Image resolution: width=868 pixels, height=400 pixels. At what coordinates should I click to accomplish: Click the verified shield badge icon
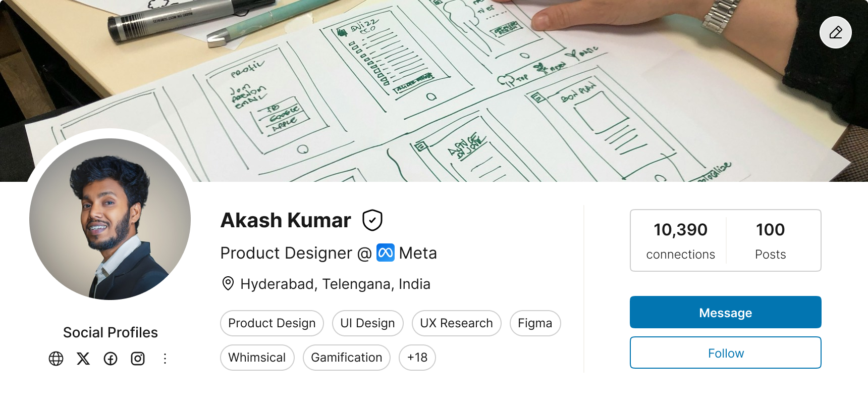(x=372, y=220)
